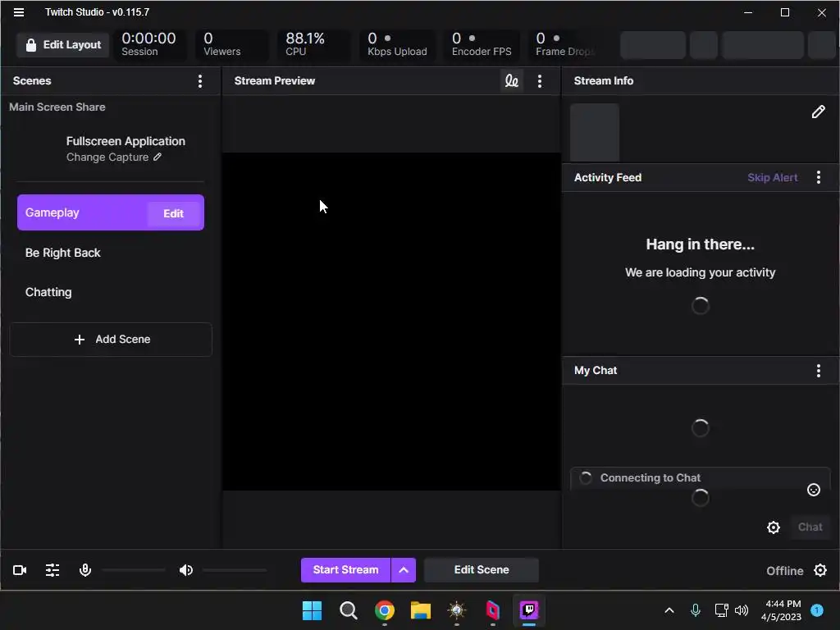Select the Gameplay scene

111,212
